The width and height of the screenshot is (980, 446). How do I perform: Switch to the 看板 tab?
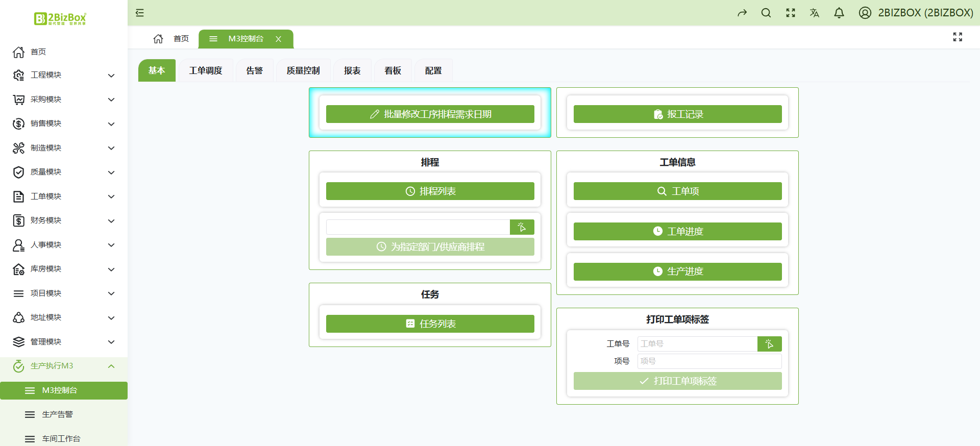point(393,70)
